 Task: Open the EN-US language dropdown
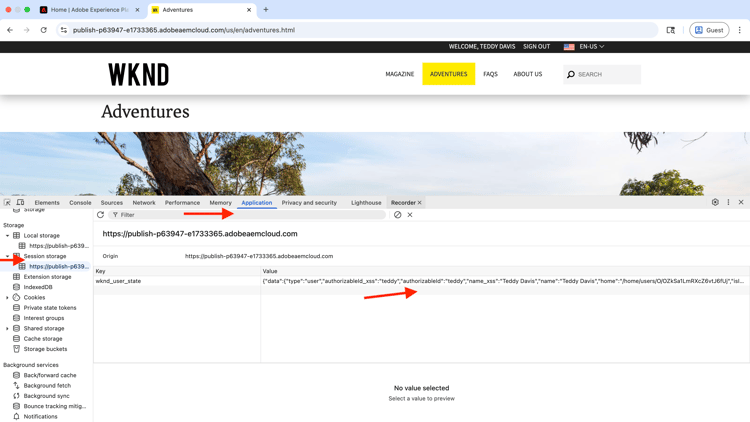pyautogui.click(x=592, y=46)
